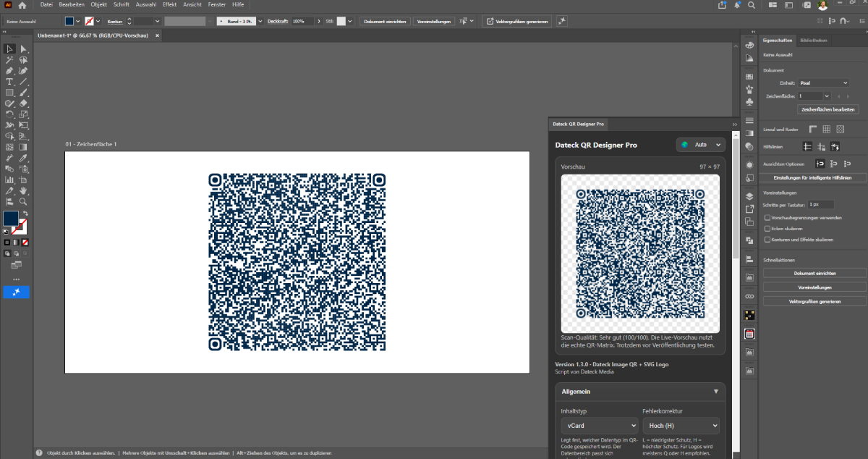Image resolution: width=868 pixels, height=459 pixels.
Task: Click the Stil white swatch in control bar
Action: [341, 21]
